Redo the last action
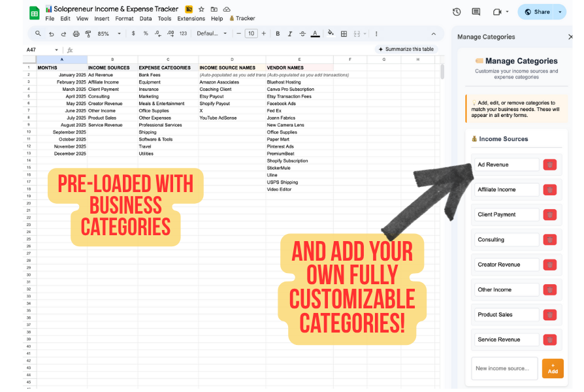 [x=63, y=34]
